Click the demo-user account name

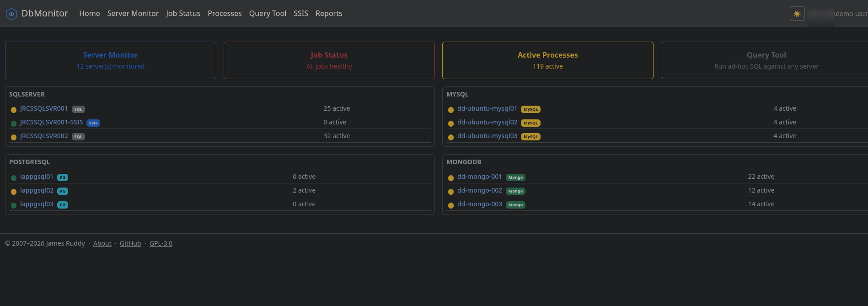tap(852, 14)
